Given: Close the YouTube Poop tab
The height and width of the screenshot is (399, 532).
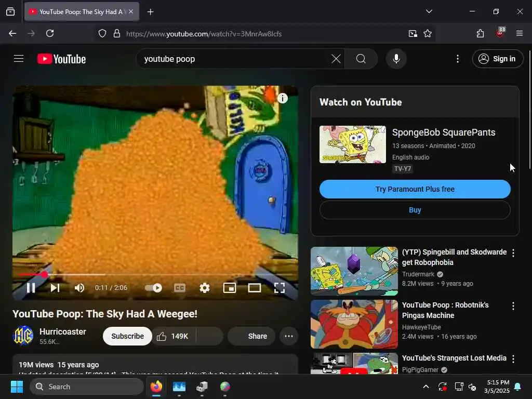Looking at the screenshot, I should click(x=131, y=11).
